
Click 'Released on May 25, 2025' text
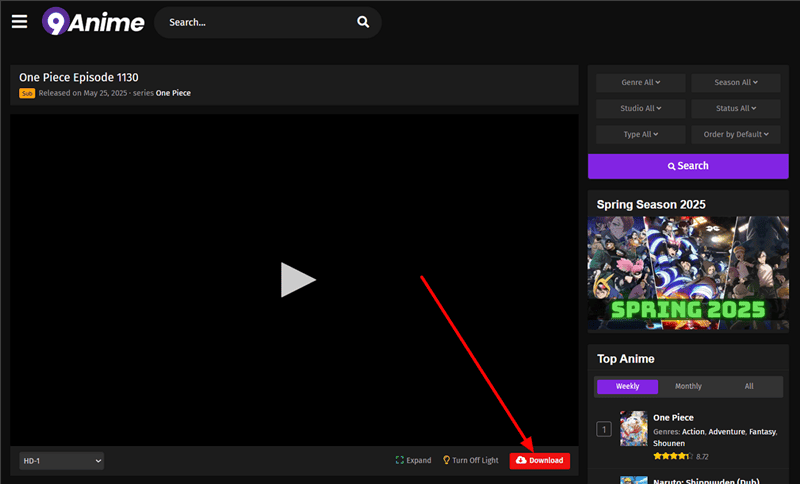click(x=83, y=93)
